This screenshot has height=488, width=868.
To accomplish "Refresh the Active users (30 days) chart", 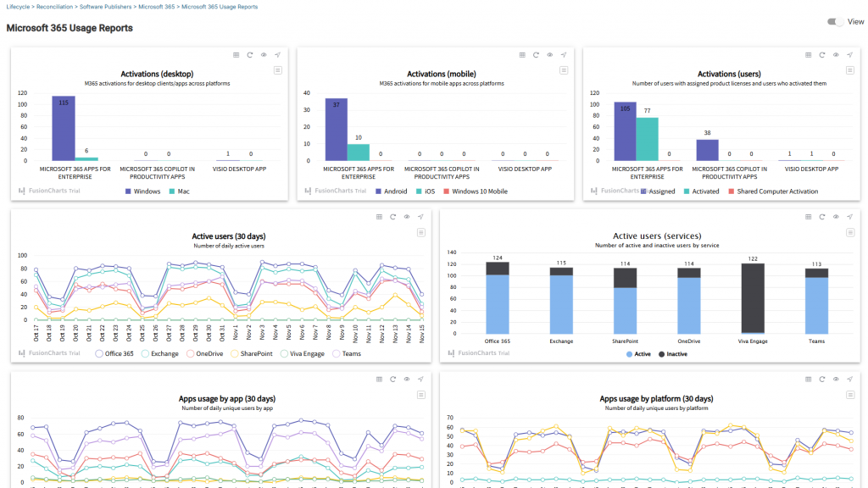I will coord(393,217).
